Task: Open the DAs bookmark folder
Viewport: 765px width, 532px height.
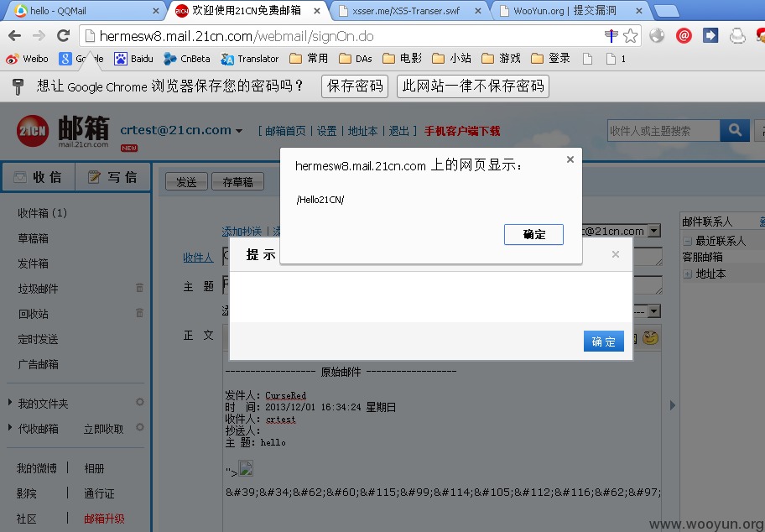Action: pyautogui.click(x=355, y=59)
